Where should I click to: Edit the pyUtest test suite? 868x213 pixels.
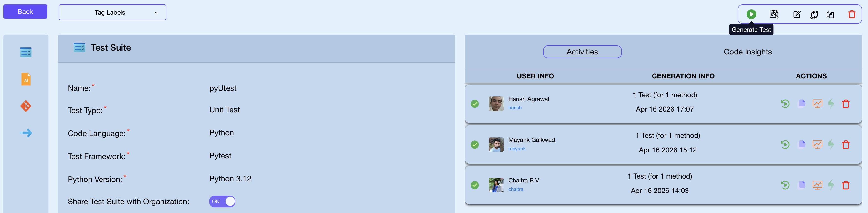[x=797, y=14]
